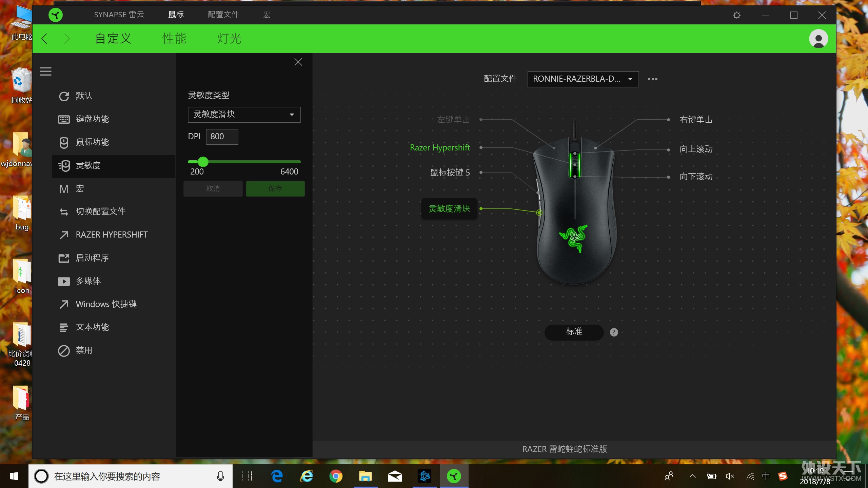This screenshot has width=868, height=488.
Task: Open the help question mark icon
Action: click(x=614, y=332)
